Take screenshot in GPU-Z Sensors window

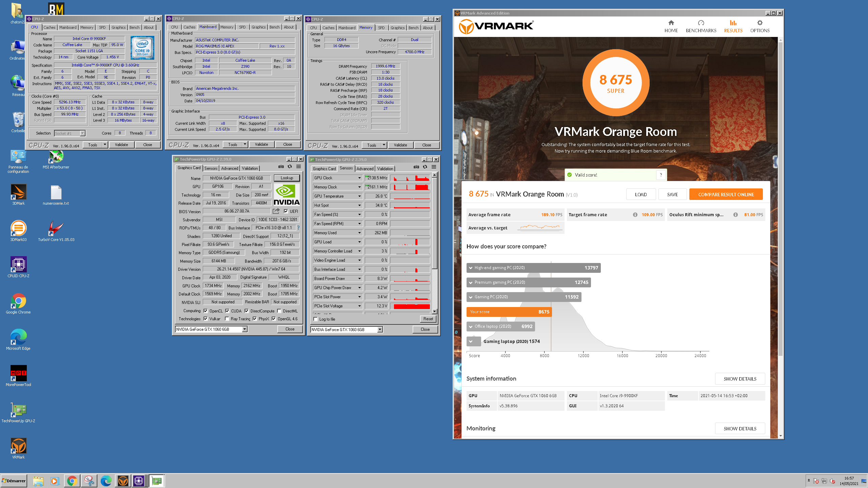pos(416,167)
